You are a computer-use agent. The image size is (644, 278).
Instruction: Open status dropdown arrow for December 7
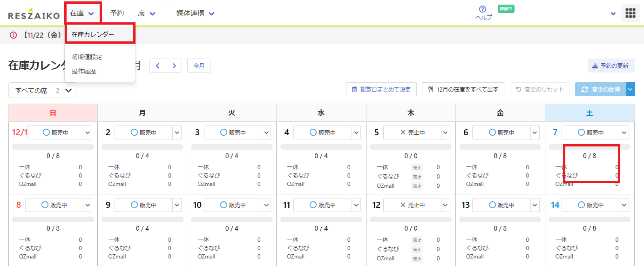pos(624,132)
